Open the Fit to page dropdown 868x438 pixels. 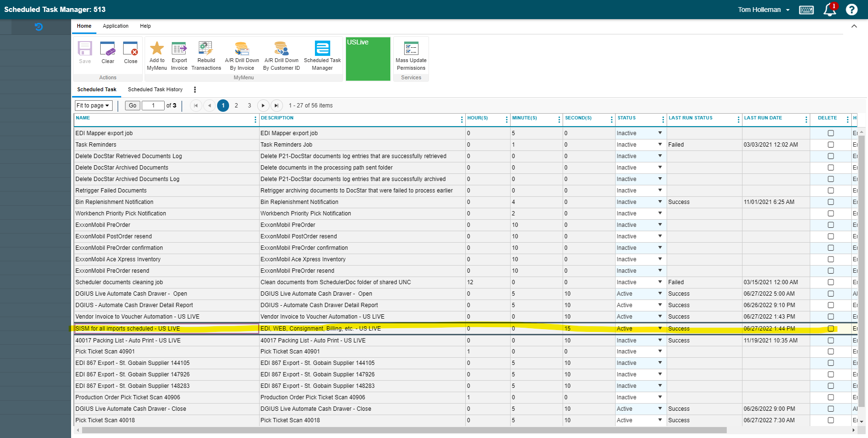click(94, 106)
